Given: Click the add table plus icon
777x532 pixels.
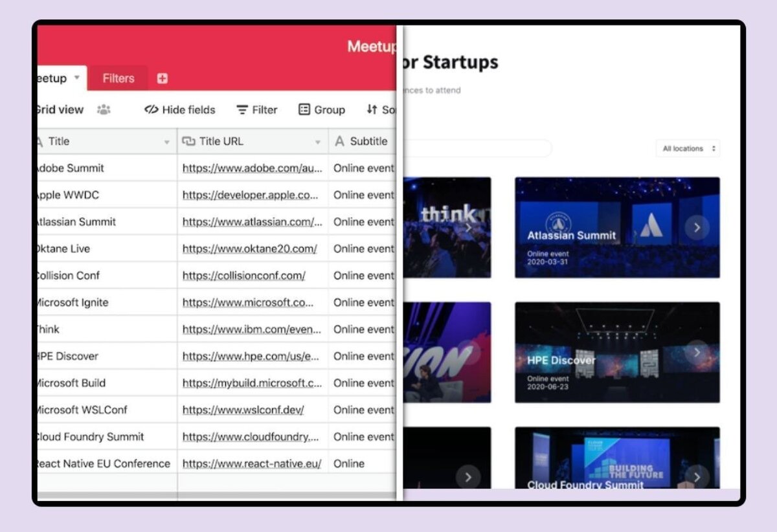Looking at the screenshot, I should tap(162, 78).
